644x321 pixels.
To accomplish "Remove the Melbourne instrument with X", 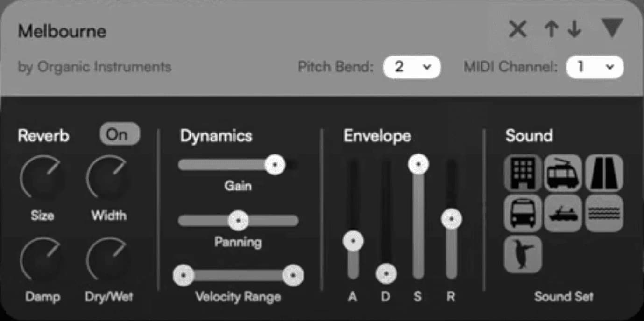I will (517, 29).
